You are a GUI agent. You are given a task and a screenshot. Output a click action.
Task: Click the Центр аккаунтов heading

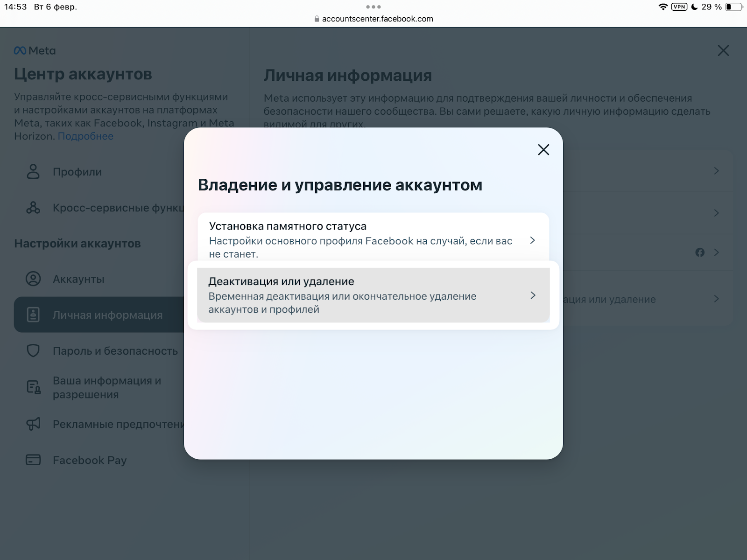click(x=83, y=74)
